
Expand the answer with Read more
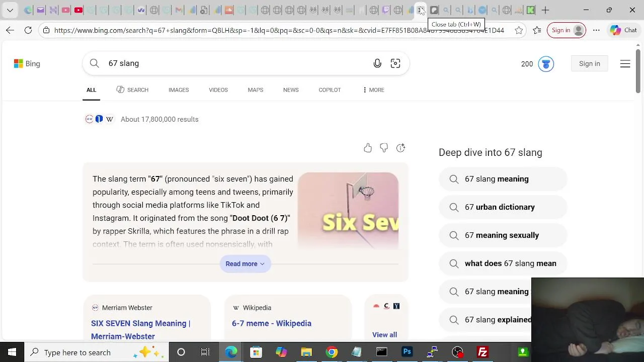tap(245, 264)
